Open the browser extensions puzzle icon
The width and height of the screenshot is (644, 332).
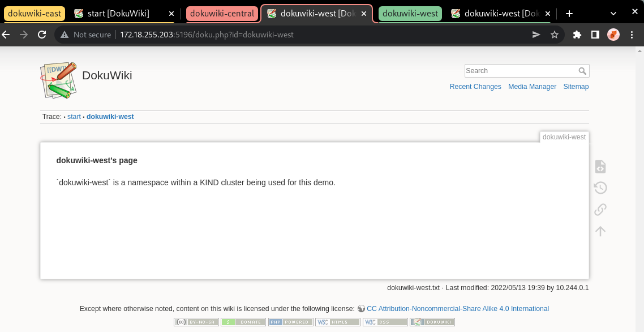(x=577, y=35)
